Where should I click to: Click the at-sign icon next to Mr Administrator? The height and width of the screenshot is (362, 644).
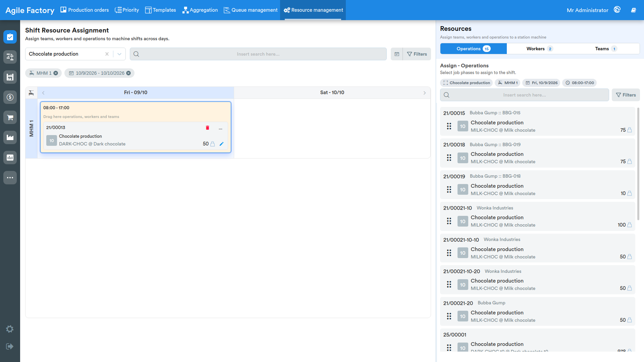pyautogui.click(x=617, y=10)
